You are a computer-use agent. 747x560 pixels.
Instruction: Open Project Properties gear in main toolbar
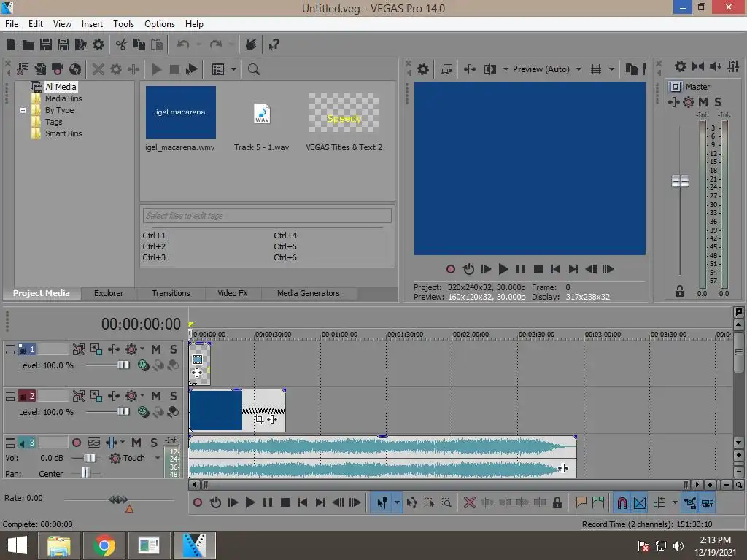98,44
